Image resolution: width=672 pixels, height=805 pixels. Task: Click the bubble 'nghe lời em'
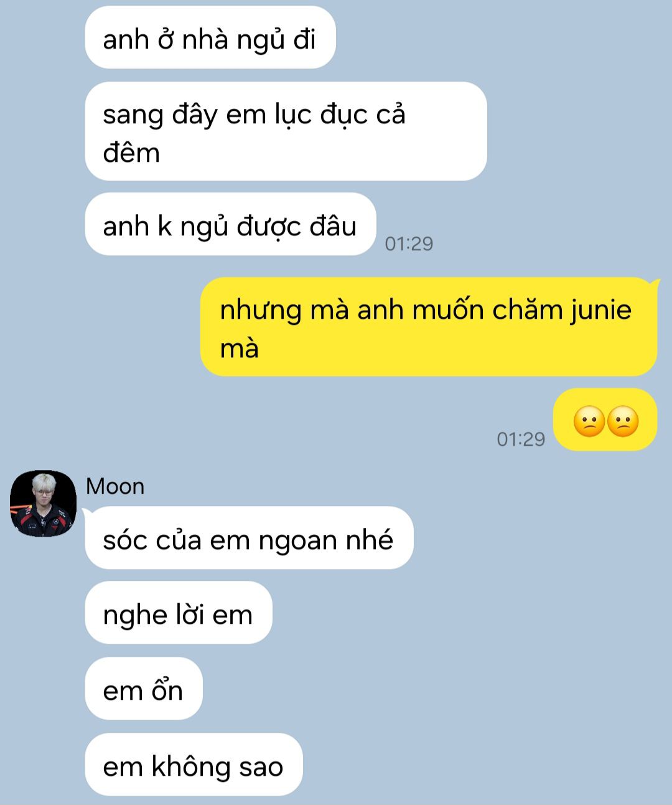tap(179, 613)
